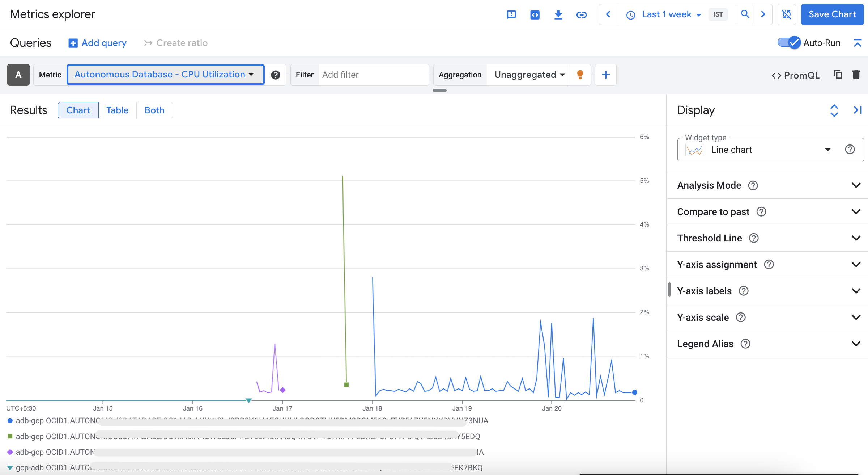Click the magnifier zoom icon by the time range

(x=745, y=14)
